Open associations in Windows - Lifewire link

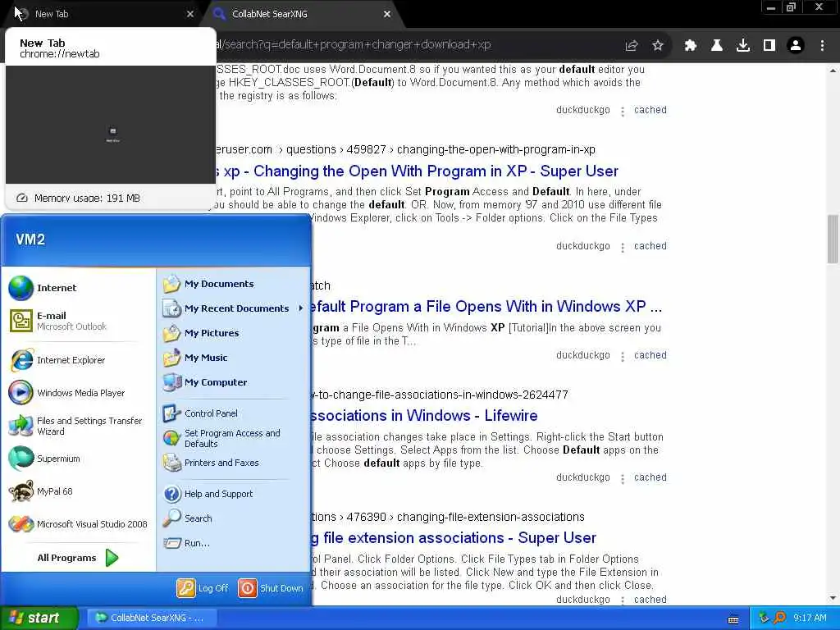point(424,416)
